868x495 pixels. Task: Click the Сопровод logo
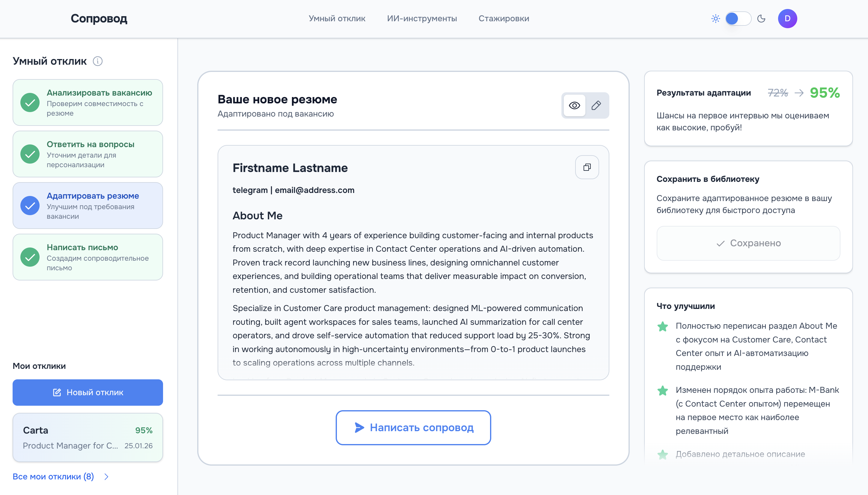click(x=99, y=18)
